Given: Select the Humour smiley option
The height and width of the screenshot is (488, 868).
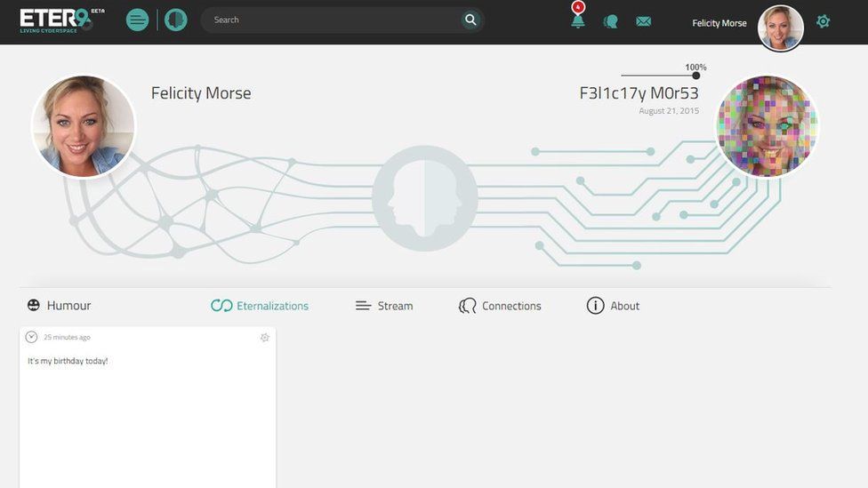Looking at the screenshot, I should coord(59,306).
